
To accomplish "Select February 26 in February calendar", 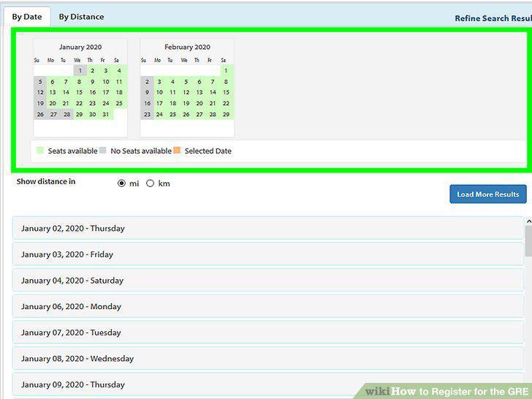I will 186,114.
